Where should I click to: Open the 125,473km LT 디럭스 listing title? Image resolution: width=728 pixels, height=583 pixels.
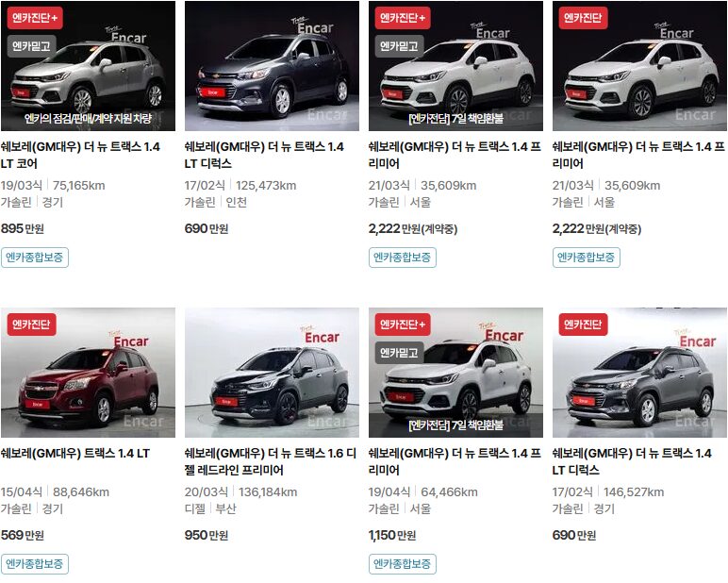tap(264, 155)
